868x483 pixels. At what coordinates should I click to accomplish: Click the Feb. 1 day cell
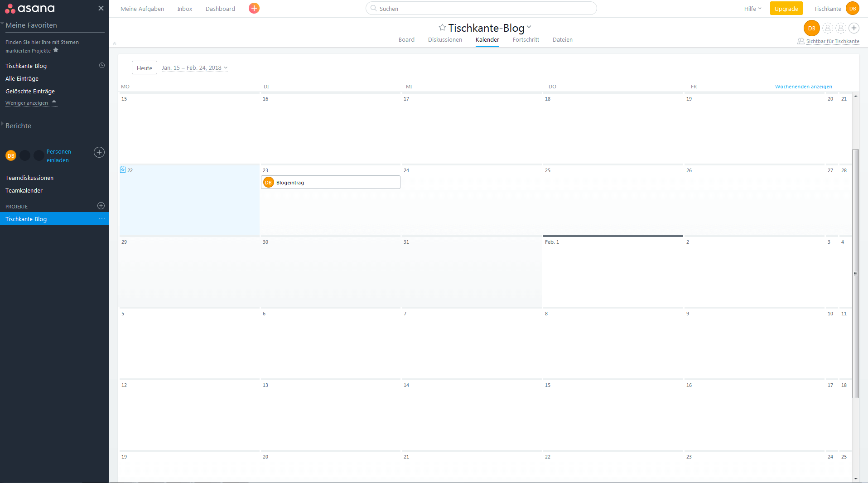click(x=612, y=272)
